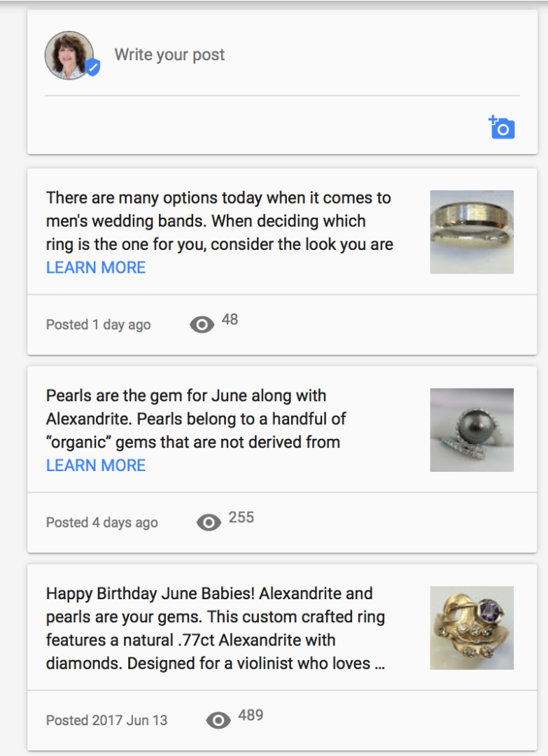This screenshot has height=756, width=548.
Task: Open the Alexandrite gold ring thumbnail
Action: (472, 628)
